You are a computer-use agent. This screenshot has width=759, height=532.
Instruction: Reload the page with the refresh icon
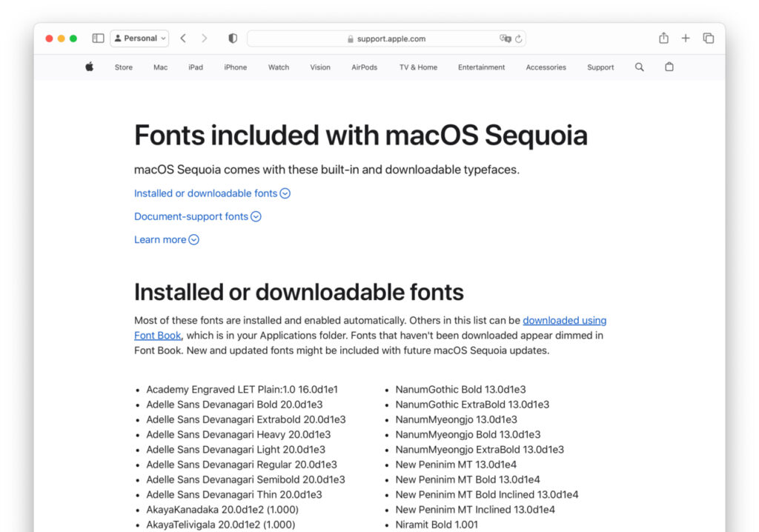(x=520, y=39)
